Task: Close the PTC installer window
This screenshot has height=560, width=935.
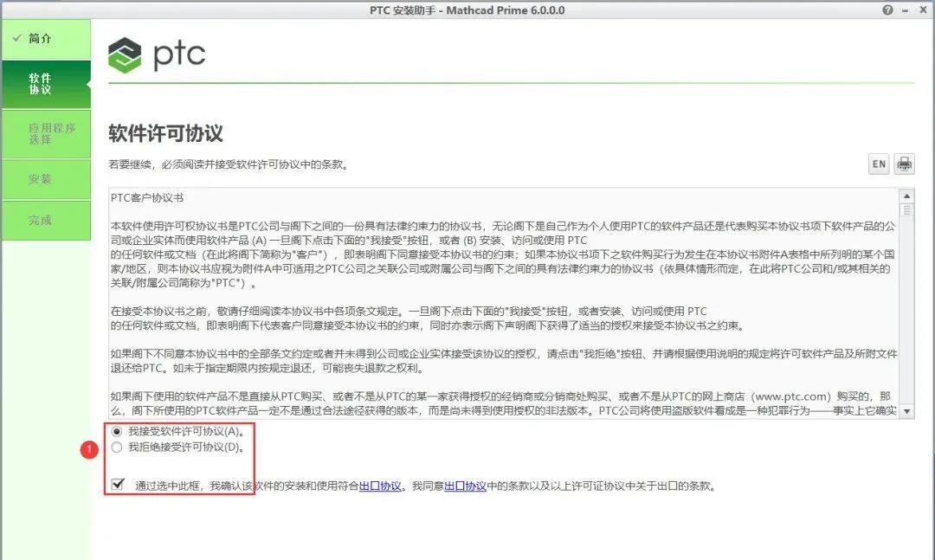Action: tap(923, 10)
